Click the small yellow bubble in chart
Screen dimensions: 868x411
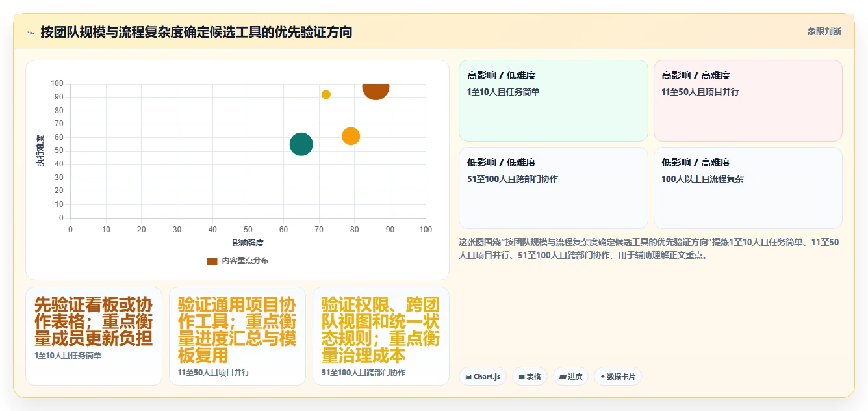[326, 95]
